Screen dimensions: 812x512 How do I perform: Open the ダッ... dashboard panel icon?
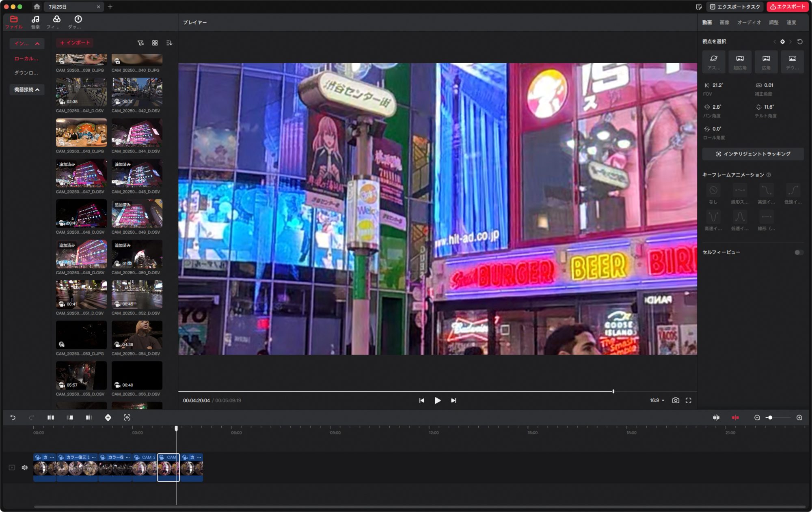[78, 22]
